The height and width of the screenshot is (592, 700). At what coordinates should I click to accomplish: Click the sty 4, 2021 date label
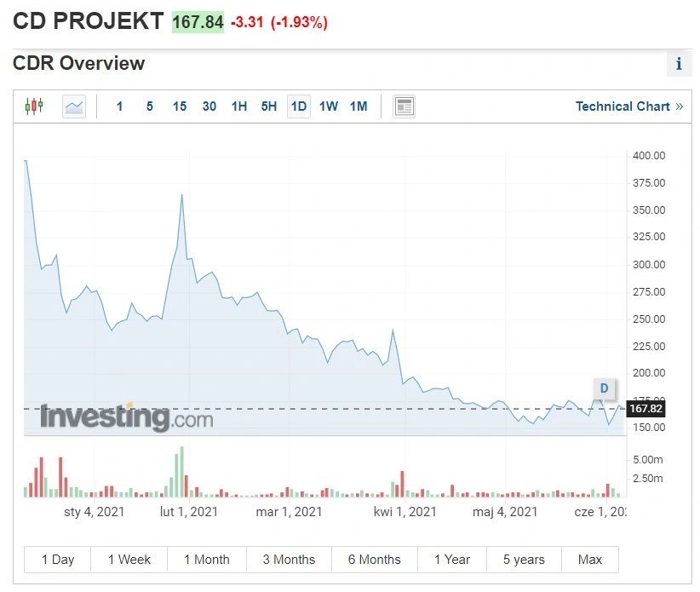95,512
